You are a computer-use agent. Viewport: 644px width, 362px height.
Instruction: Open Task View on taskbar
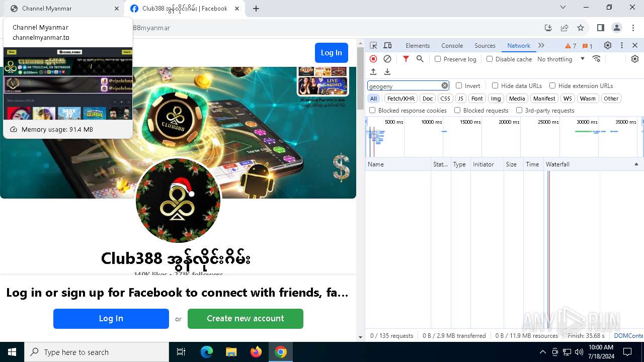coord(181,352)
